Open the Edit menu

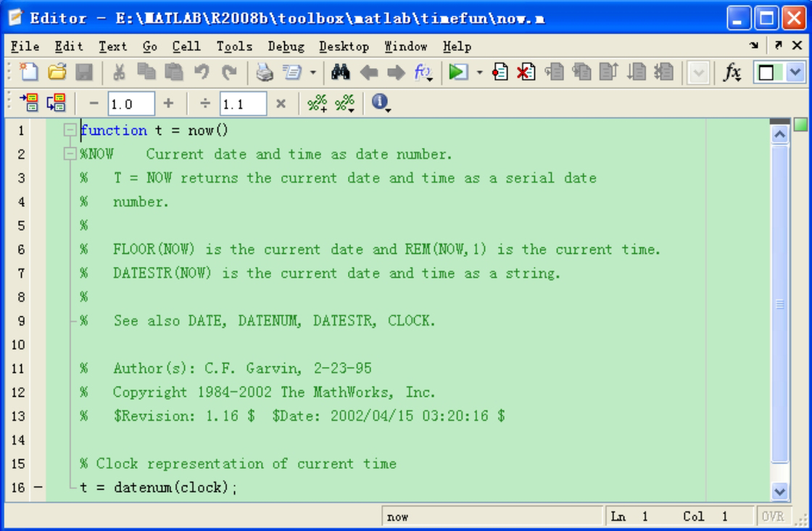[x=69, y=46]
